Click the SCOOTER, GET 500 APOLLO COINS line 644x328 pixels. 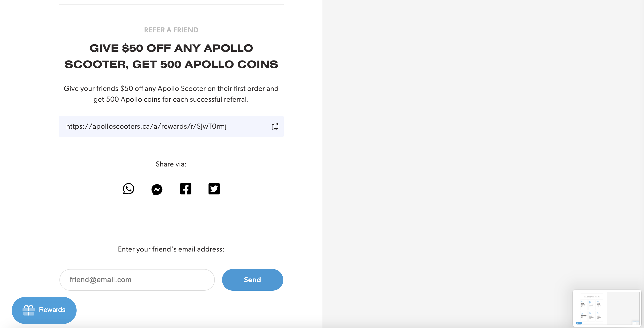click(171, 64)
